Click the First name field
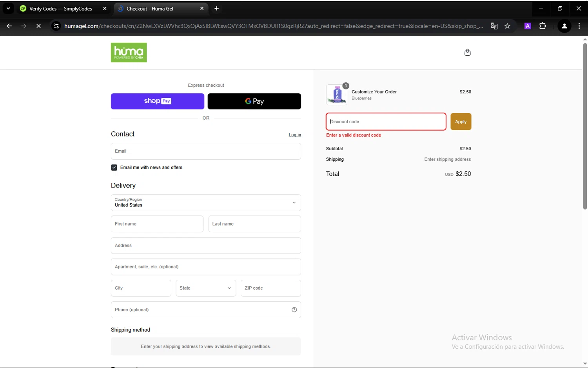 coord(157,224)
